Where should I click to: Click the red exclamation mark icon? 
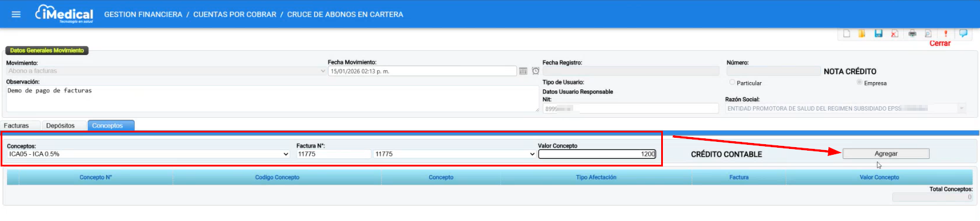point(945,34)
